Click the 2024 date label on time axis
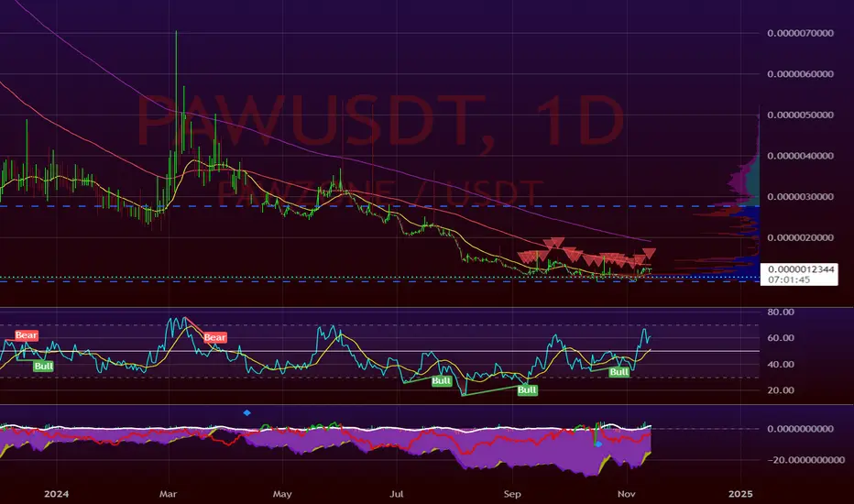 pyautogui.click(x=57, y=494)
